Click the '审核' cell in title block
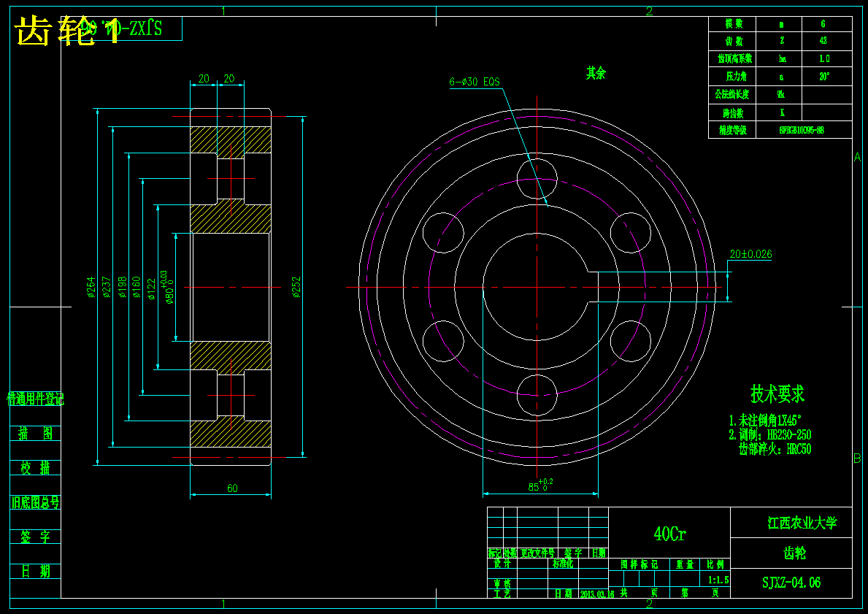Screen dimensions: 868x614 (x=502, y=584)
